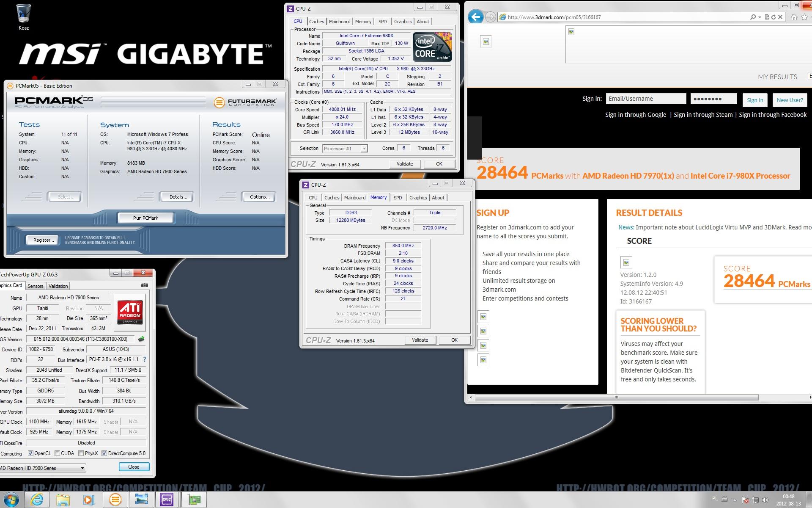Click the address bar search magnifier
The width and height of the screenshot is (812, 508).
point(753,17)
